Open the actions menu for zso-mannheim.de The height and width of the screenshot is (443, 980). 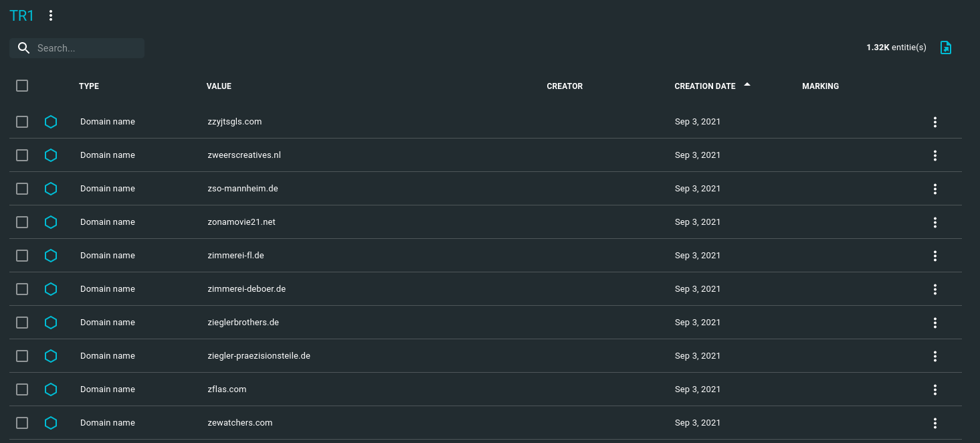point(935,189)
